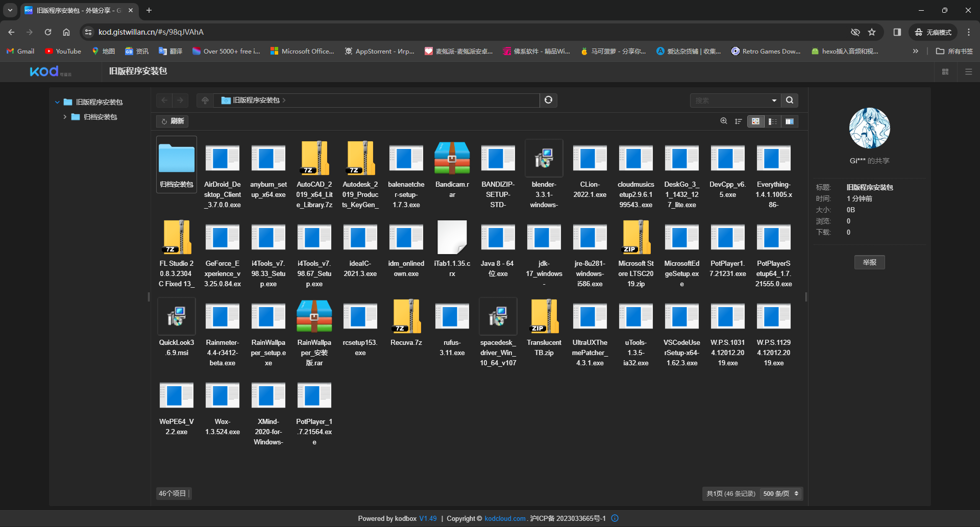
Task: Open the 500 条/页 page size dropdown
Action: point(780,493)
